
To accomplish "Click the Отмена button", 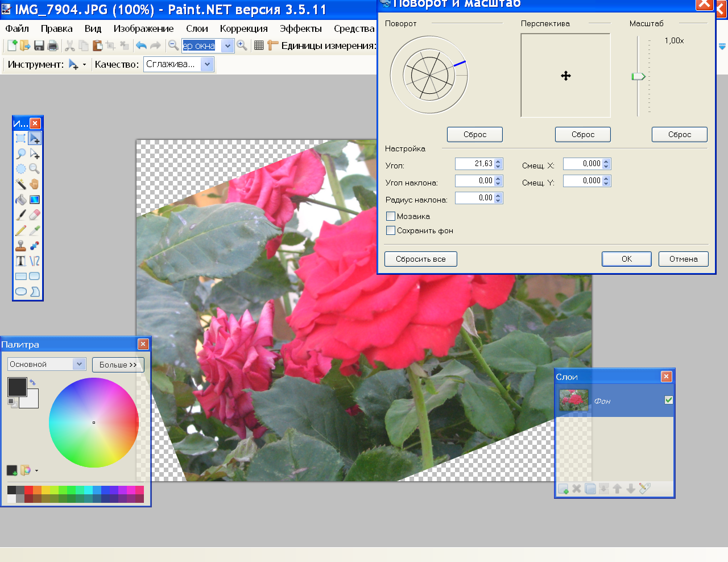I will pos(684,259).
